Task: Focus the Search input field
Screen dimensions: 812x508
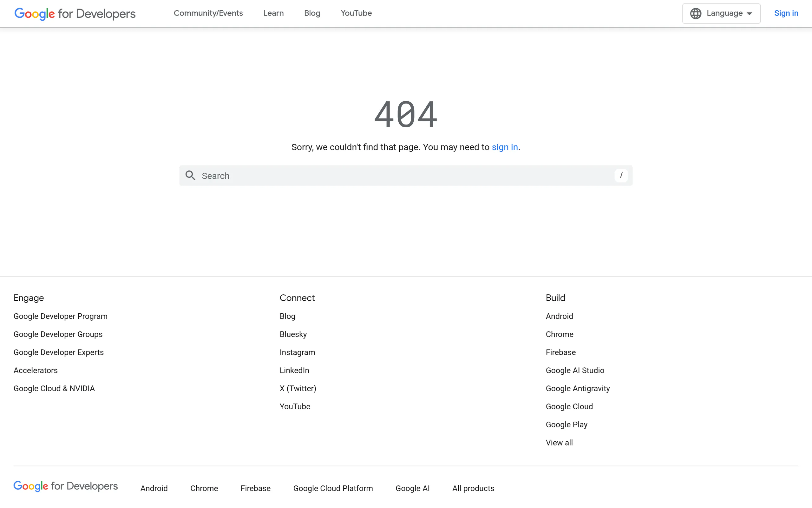Action: [x=406, y=175]
